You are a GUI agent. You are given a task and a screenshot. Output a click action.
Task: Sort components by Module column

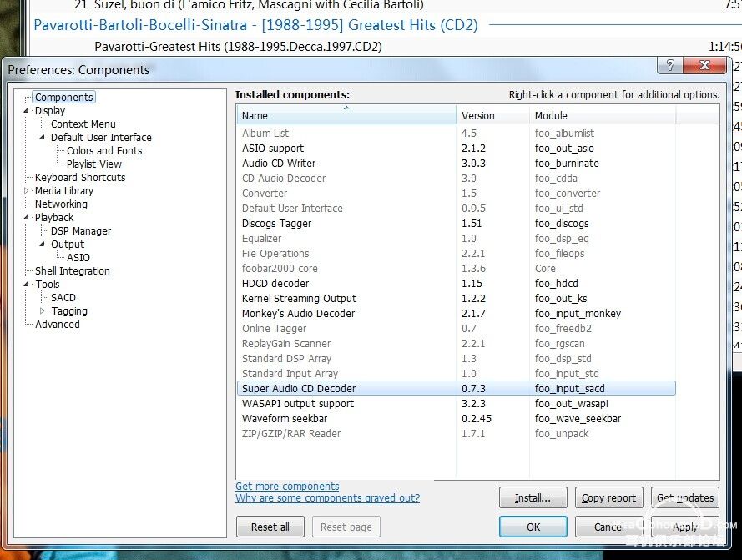(x=603, y=115)
